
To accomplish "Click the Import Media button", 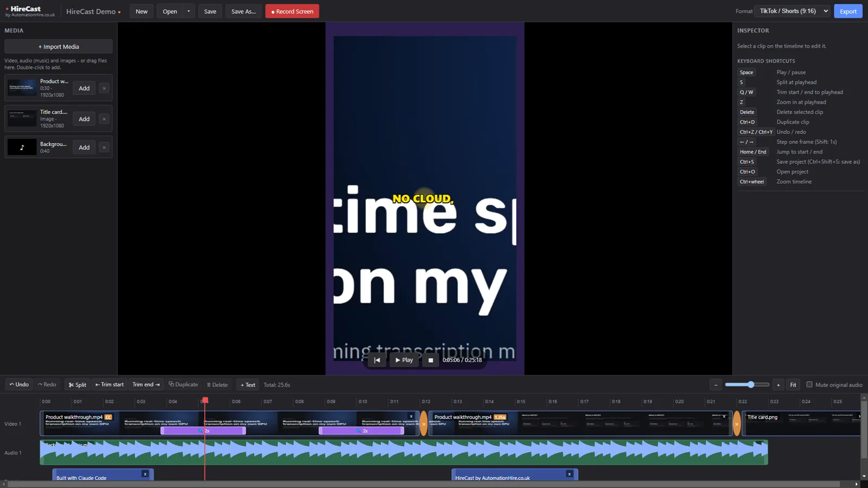I will click(59, 47).
